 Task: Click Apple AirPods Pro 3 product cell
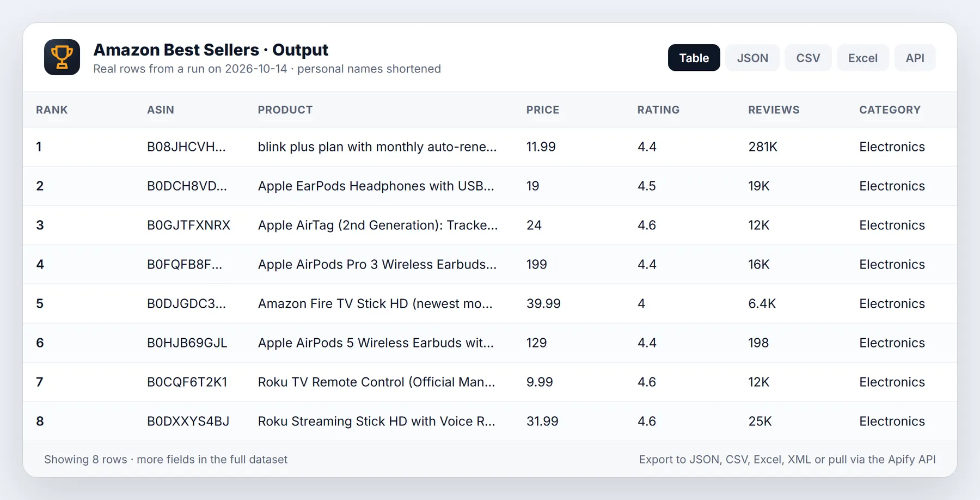[x=377, y=264]
